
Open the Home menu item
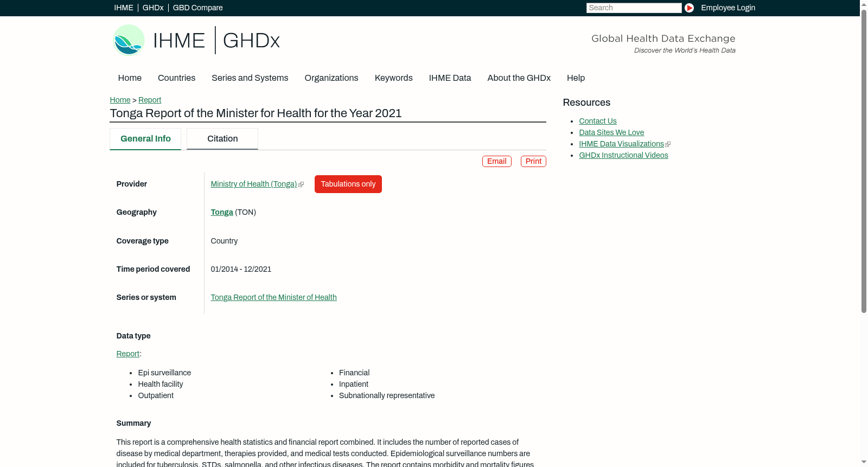130,78
